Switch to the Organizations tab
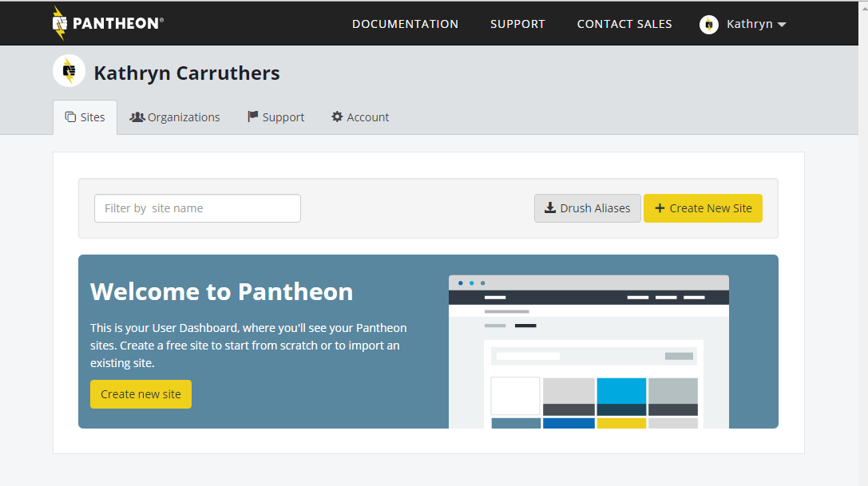 click(x=175, y=117)
